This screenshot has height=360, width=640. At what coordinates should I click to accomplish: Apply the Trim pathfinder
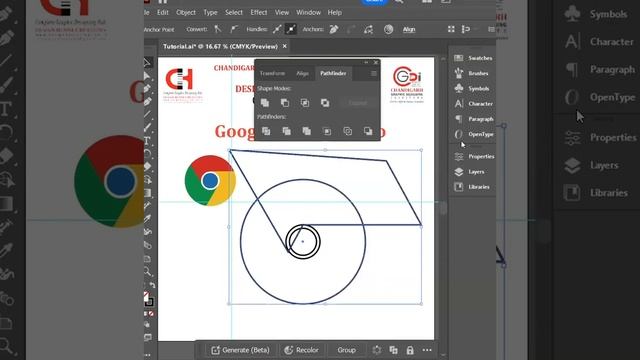pos(287,131)
